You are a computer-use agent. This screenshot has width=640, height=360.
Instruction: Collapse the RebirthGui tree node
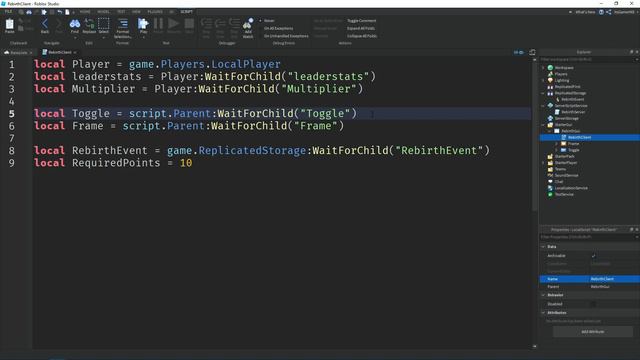click(550, 131)
